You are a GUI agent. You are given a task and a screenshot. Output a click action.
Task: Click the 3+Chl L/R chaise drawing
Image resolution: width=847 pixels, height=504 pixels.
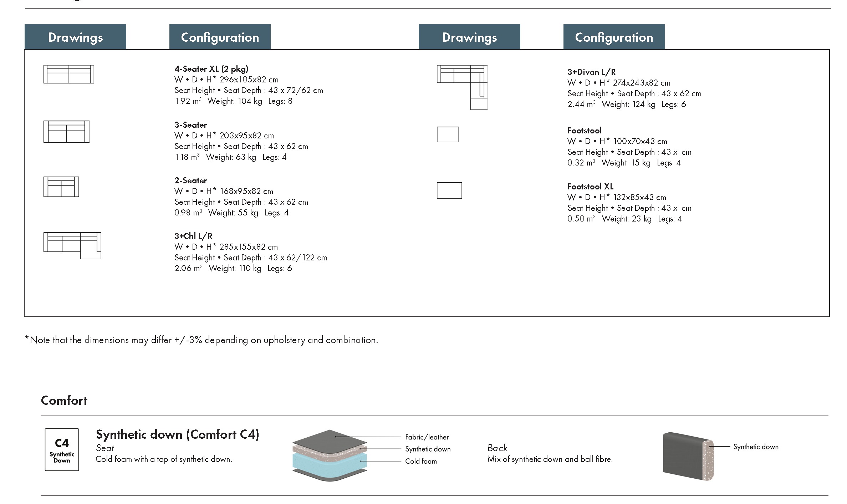click(72, 245)
